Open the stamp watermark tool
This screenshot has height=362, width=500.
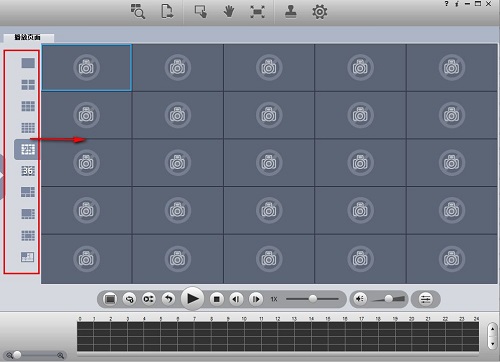291,12
